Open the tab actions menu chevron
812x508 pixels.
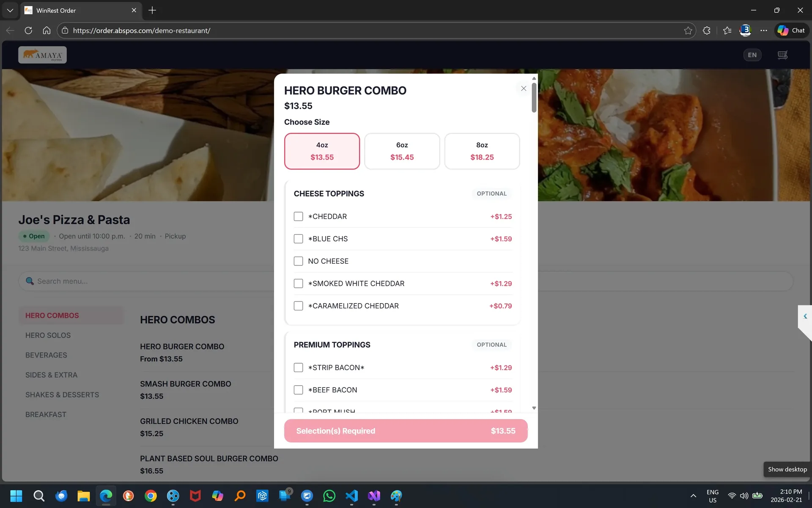tap(10, 10)
